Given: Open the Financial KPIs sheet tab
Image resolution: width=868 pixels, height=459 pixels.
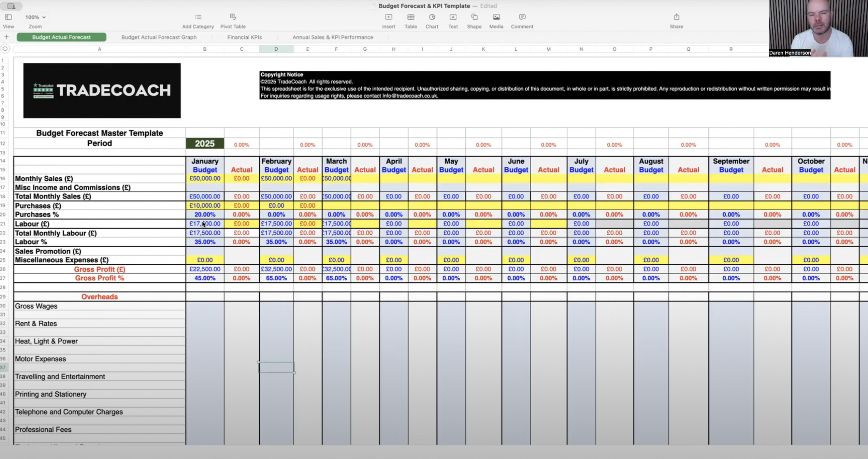Looking at the screenshot, I should (244, 37).
